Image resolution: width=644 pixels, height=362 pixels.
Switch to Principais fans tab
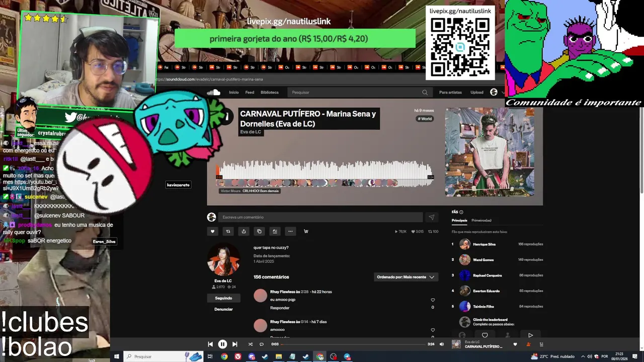(x=459, y=220)
